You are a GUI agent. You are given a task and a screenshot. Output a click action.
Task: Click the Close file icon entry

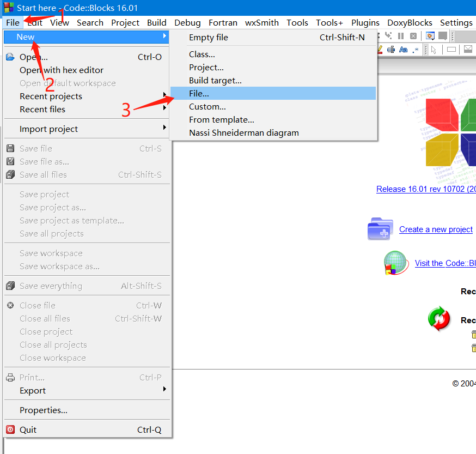10,305
